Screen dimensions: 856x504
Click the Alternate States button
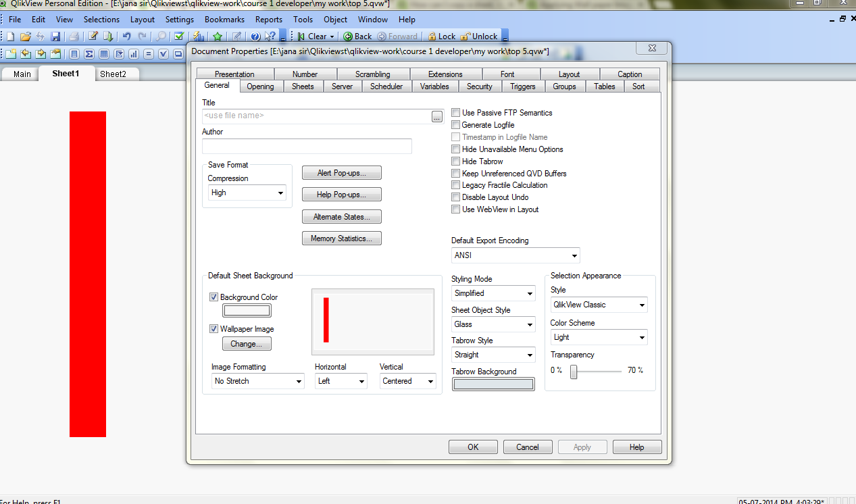click(342, 217)
